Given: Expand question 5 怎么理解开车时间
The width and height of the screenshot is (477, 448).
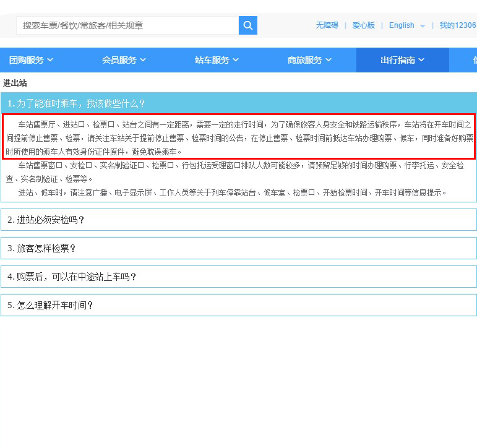Looking at the screenshot, I should point(238,305).
